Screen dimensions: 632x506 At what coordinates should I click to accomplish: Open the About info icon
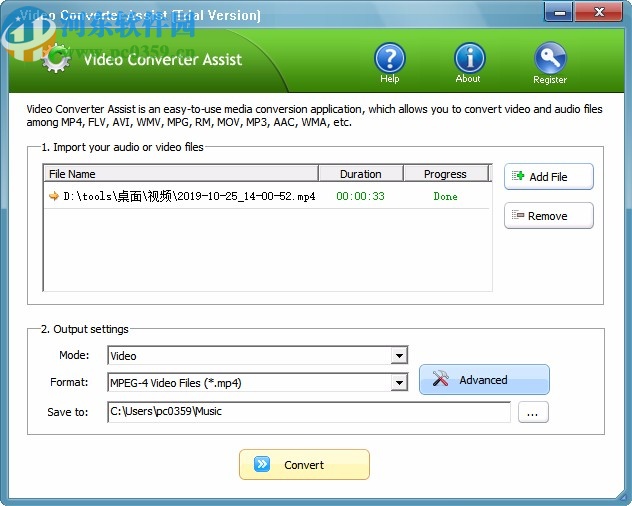(470, 58)
